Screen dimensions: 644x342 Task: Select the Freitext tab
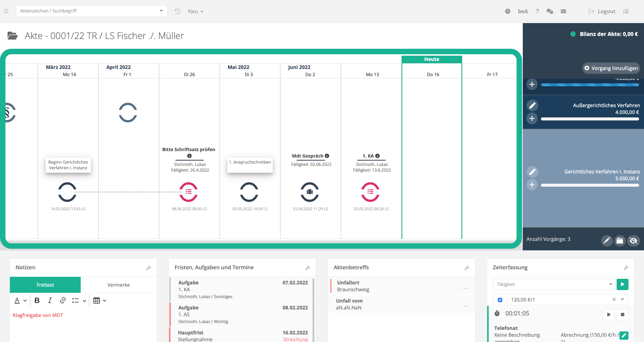click(45, 285)
